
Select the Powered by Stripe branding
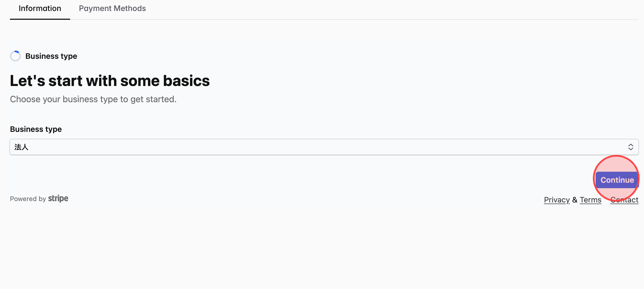[39, 198]
